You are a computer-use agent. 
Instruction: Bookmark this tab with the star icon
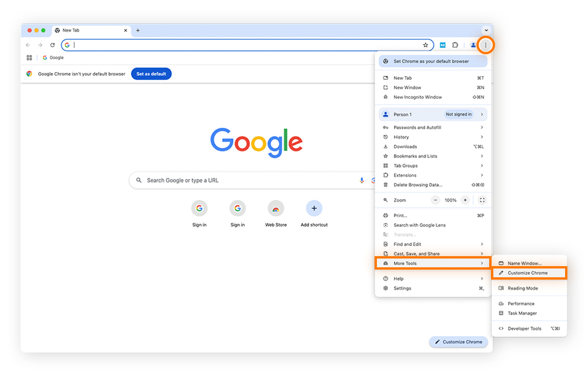[x=425, y=45]
